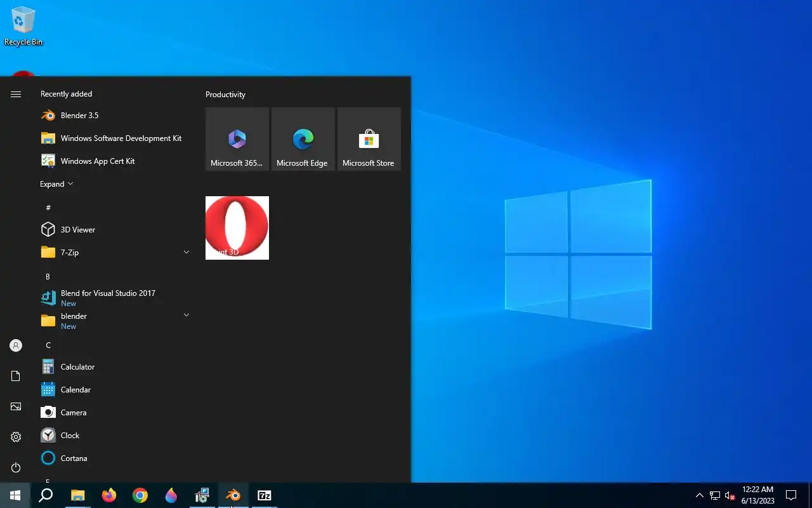Open the droplet-icon app on taskbar
Screen dimensions: 812x508
pyautogui.click(x=171, y=495)
